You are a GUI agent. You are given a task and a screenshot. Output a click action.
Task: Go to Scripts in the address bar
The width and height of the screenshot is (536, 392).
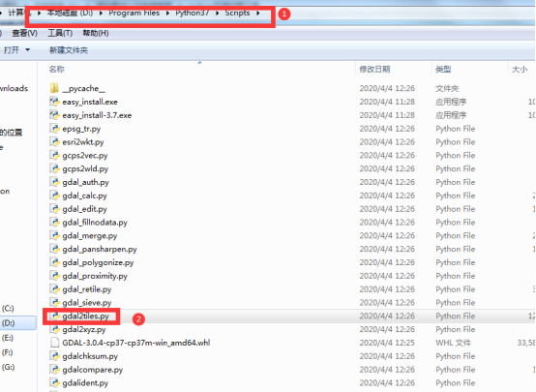(237, 13)
